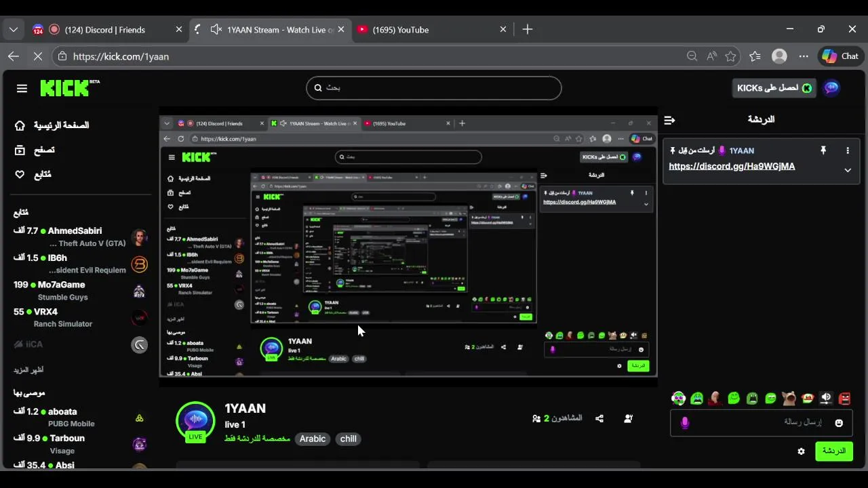This screenshot has width=868, height=488.
Task: Insert the headphones zombie emote
Action: (x=678, y=398)
